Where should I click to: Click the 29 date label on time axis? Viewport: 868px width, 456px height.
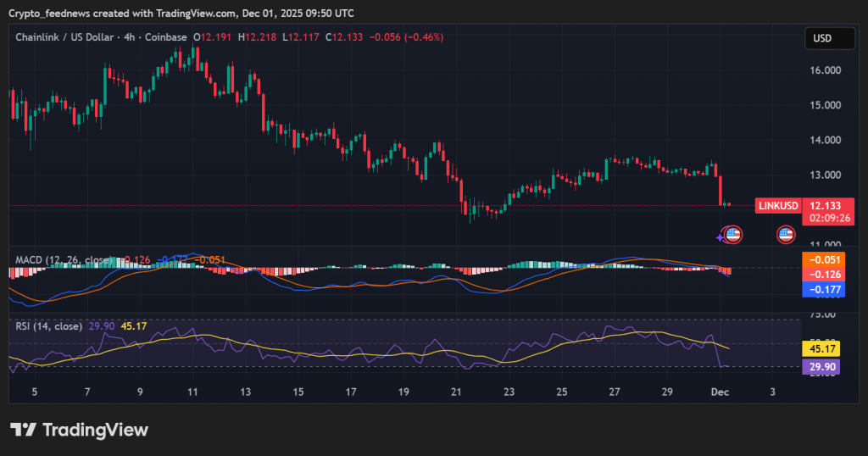coord(667,392)
